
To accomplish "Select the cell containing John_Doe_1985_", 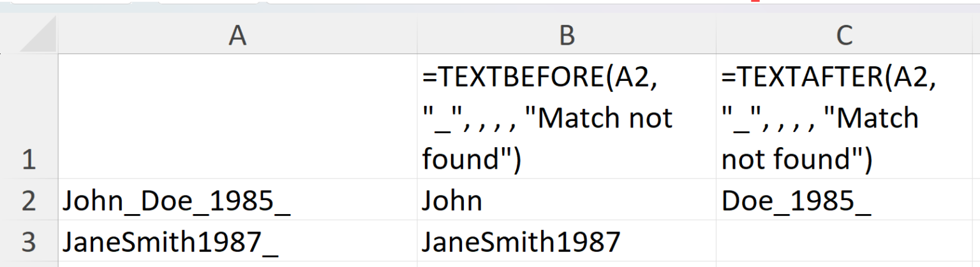I will pyautogui.click(x=237, y=201).
